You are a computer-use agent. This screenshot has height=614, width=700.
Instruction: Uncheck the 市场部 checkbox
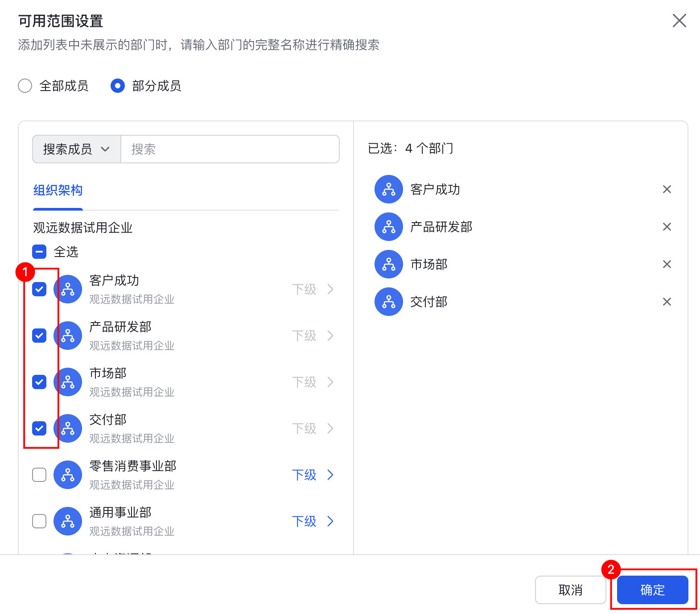pyautogui.click(x=39, y=382)
